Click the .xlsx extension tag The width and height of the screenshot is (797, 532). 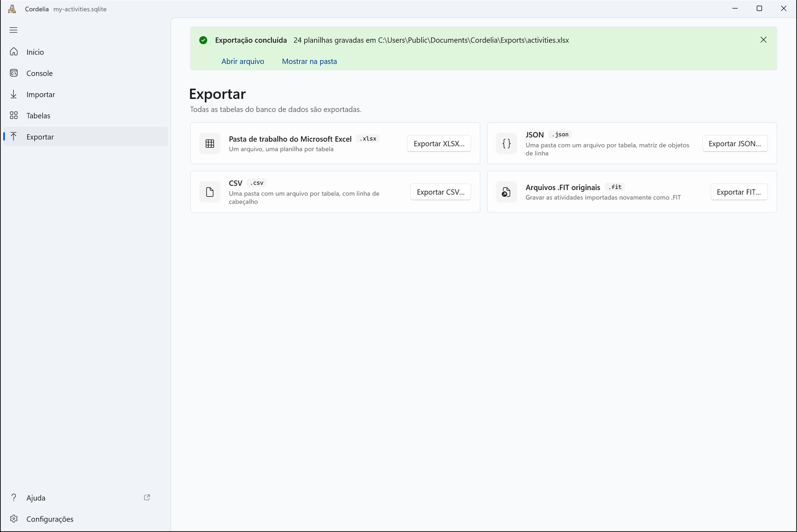(368, 139)
